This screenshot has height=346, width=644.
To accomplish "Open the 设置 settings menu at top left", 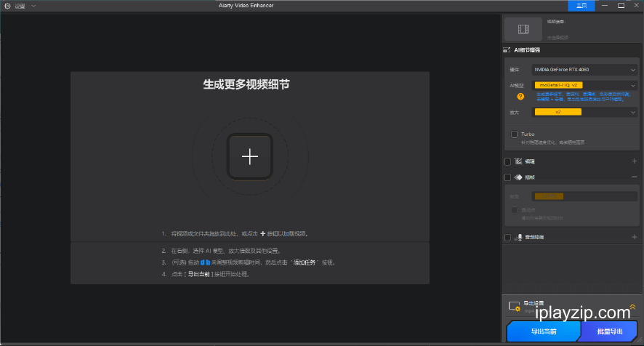I will [x=20, y=6].
